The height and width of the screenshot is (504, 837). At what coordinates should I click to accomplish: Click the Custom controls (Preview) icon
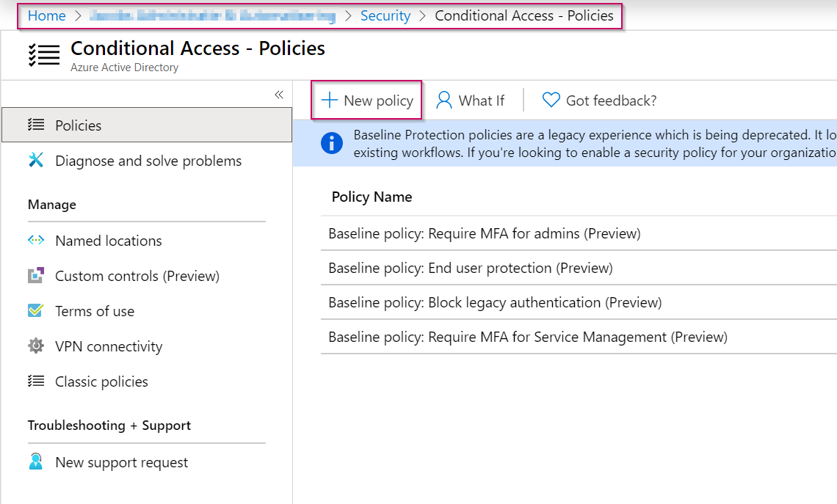tap(37, 276)
